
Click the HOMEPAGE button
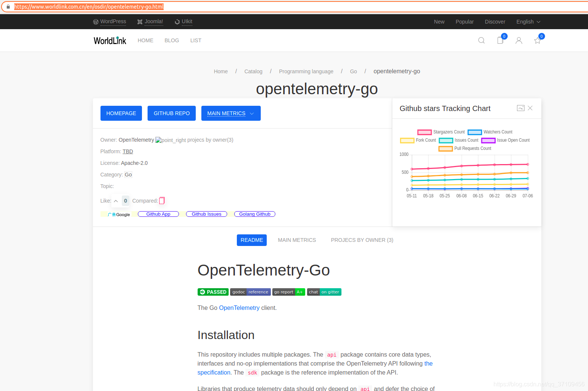pyautogui.click(x=121, y=113)
